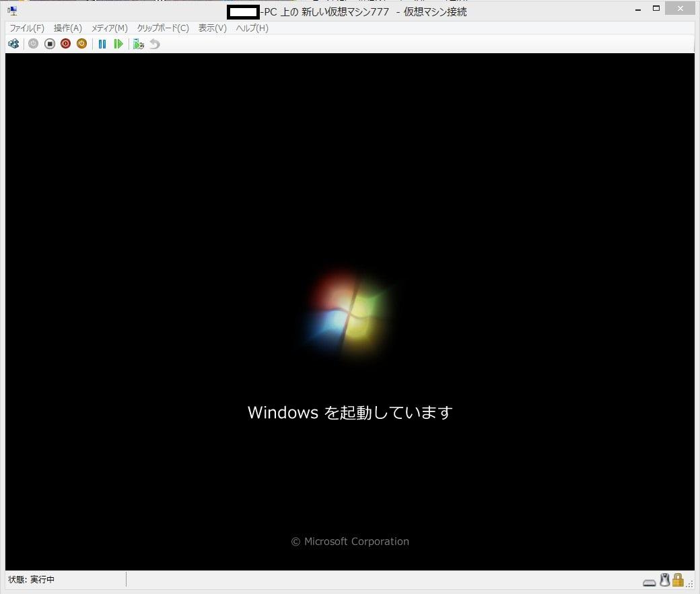Screen dimensions: 700x594
Task: Shut down the VM with the red power icon
Action: coord(66,44)
